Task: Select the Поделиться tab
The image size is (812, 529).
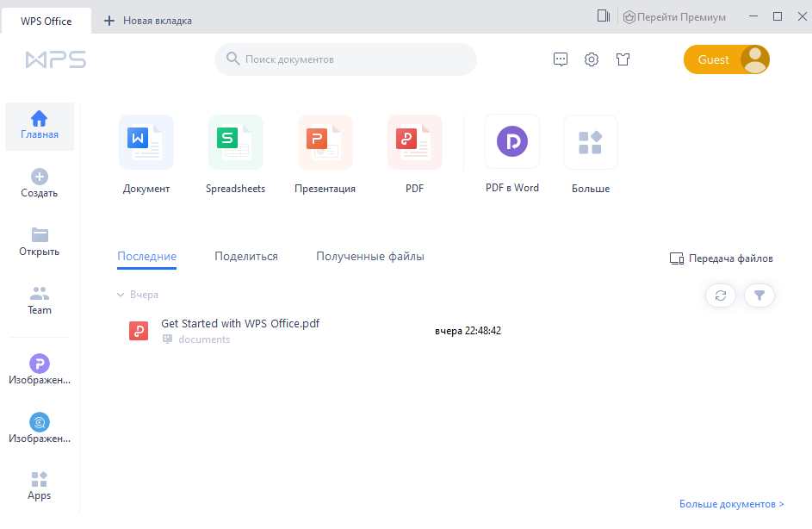Action: 246,257
